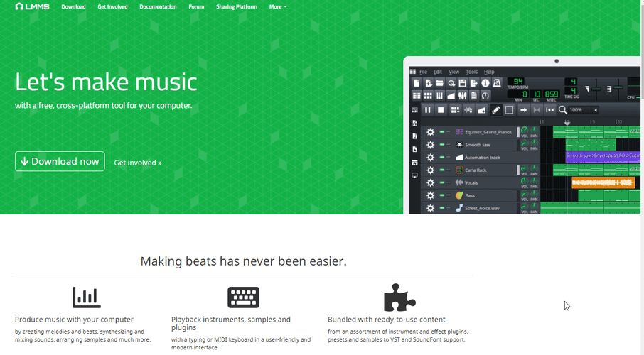Screen dimensions: 644x355
Task: Open the File menu in the LMMS preview
Action: coord(423,72)
